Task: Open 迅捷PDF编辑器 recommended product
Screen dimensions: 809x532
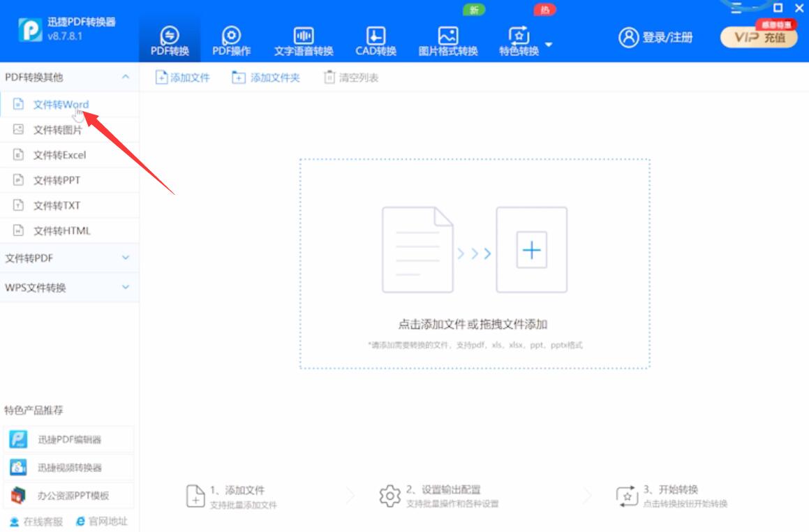Action: pyautogui.click(x=68, y=439)
